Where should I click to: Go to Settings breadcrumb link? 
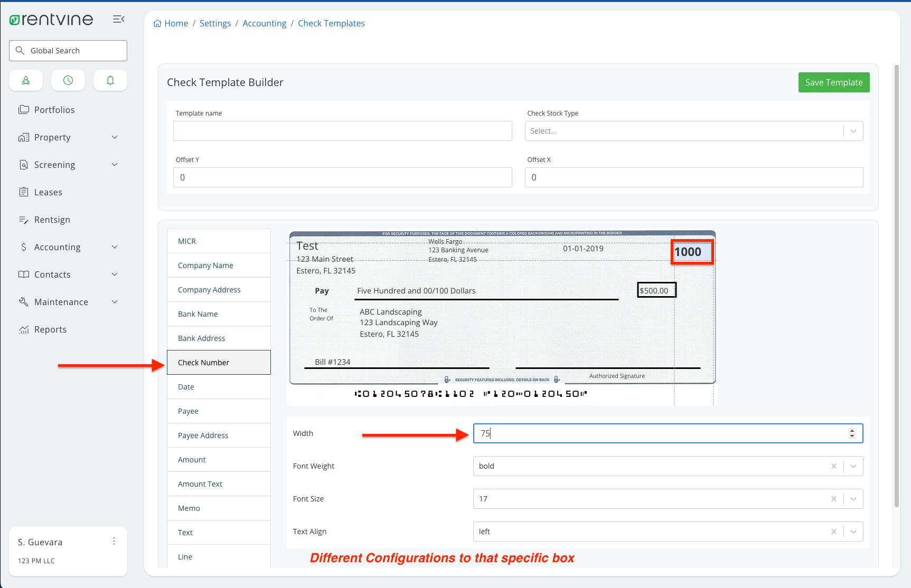click(x=215, y=23)
